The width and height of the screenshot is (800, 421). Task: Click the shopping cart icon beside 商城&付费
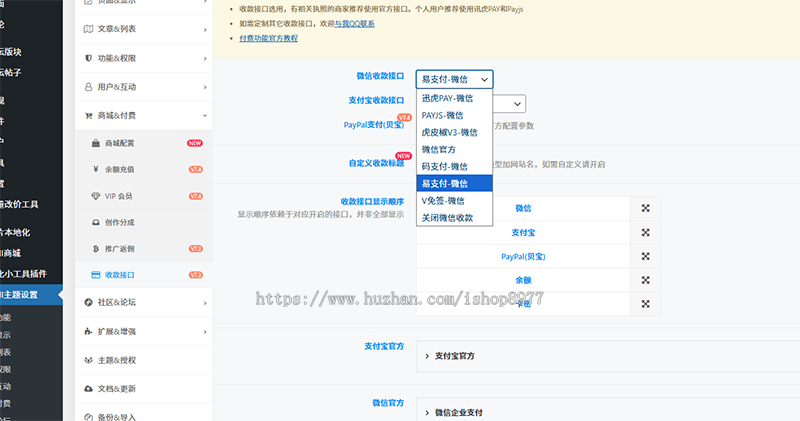pyautogui.click(x=88, y=116)
